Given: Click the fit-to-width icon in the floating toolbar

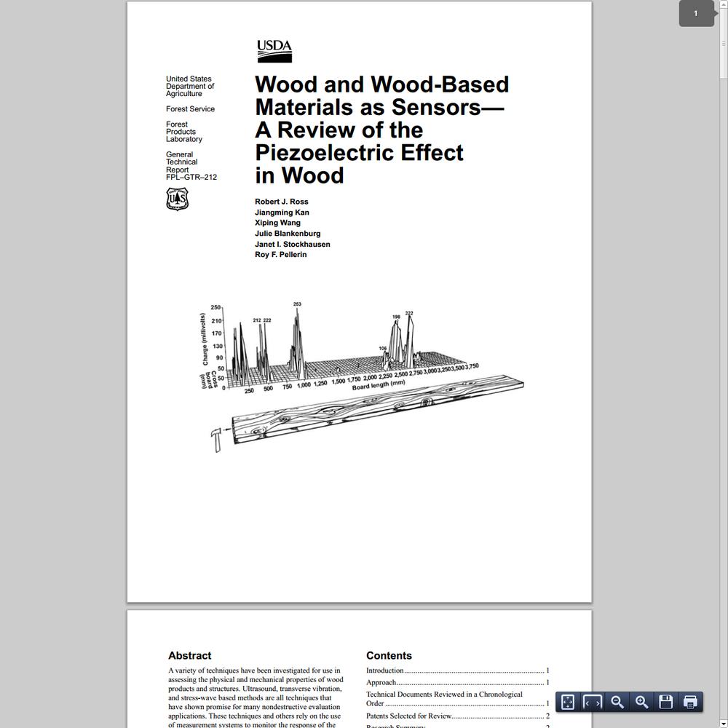Looking at the screenshot, I should (593, 702).
